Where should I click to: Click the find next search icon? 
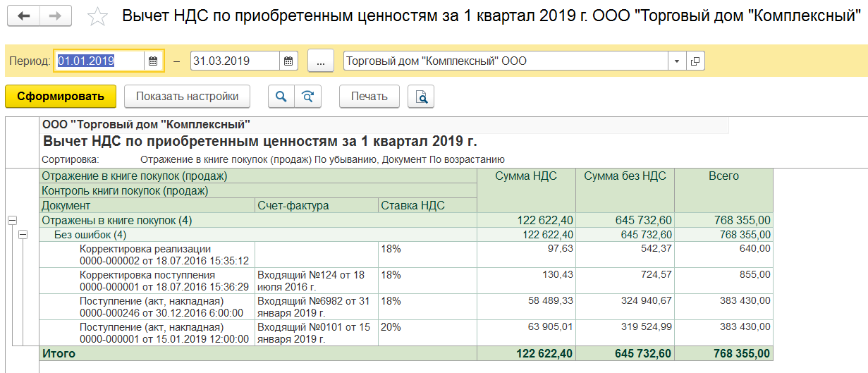[307, 97]
